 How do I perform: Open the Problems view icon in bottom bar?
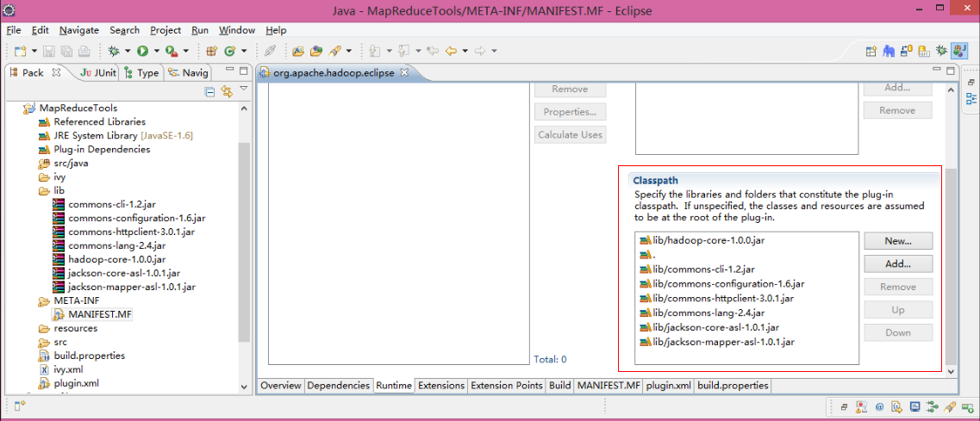click(861, 406)
